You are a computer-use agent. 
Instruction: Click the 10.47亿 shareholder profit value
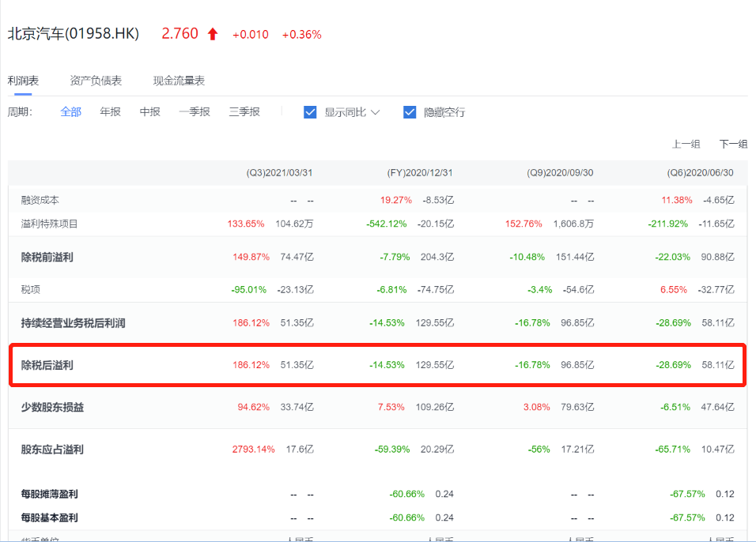coord(717,449)
